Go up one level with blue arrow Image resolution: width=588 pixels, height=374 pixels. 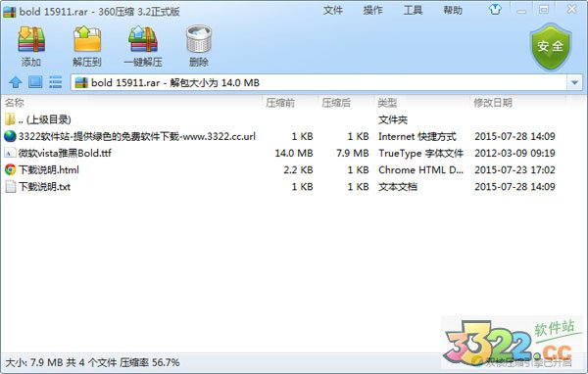click(16, 82)
